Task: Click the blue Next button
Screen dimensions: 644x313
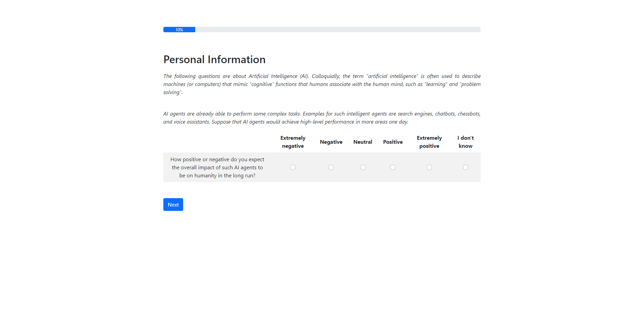Action: click(x=173, y=205)
